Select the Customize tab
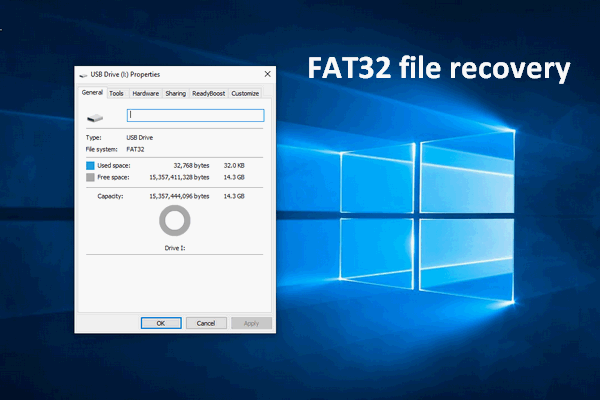The height and width of the screenshot is (400, 600). click(x=245, y=93)
